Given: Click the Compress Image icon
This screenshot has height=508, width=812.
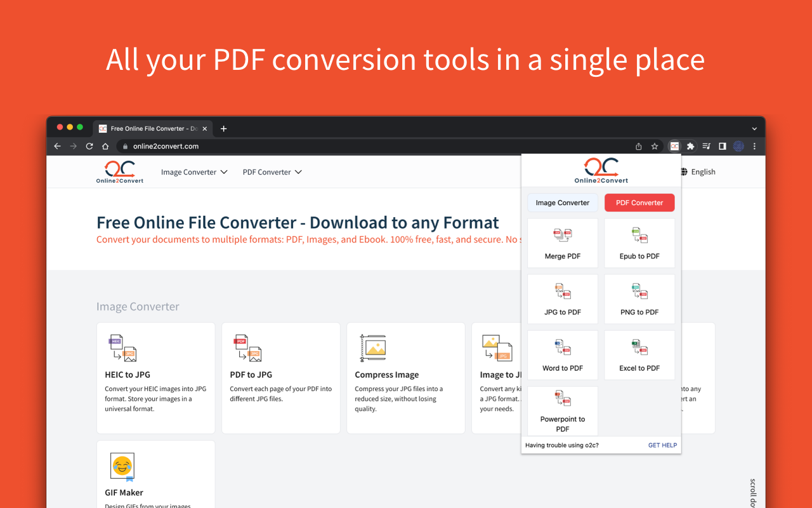Looking at the screenshot, I should pos(372,347).
